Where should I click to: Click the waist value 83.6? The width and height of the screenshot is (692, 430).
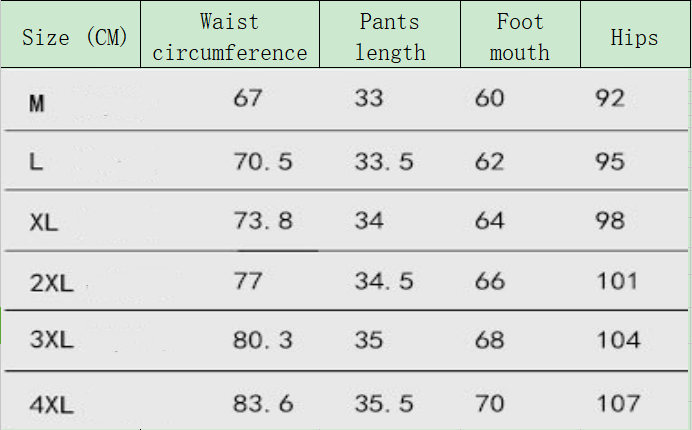263,404
